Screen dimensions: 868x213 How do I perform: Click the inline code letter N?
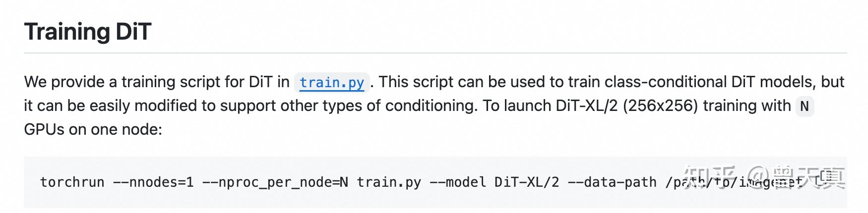[804, 106]
